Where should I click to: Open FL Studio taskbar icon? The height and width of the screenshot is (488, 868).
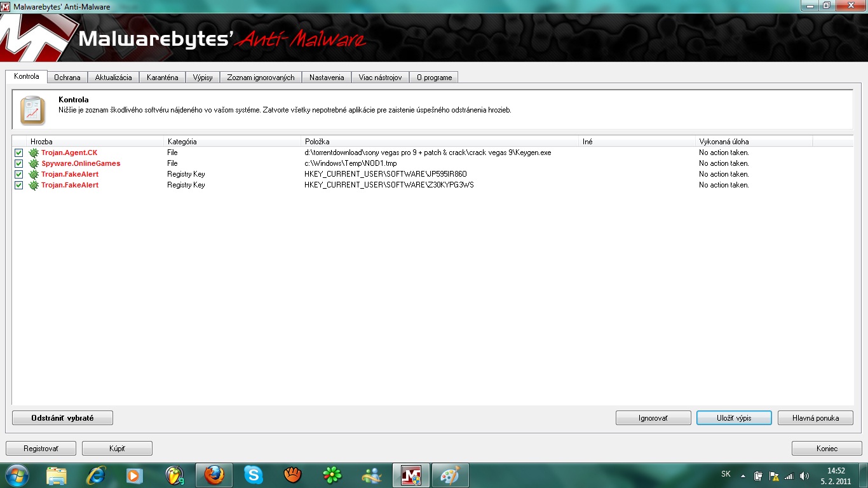[x=175, y=475]
